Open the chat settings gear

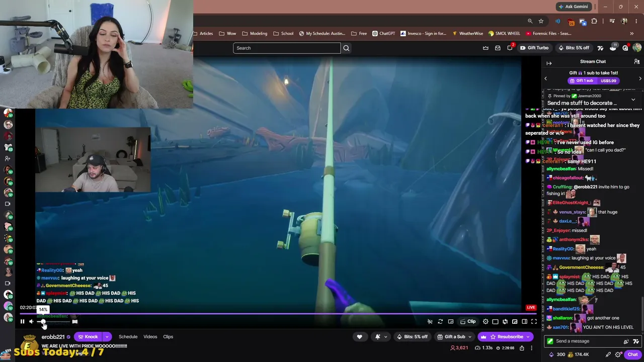point(618,355)
